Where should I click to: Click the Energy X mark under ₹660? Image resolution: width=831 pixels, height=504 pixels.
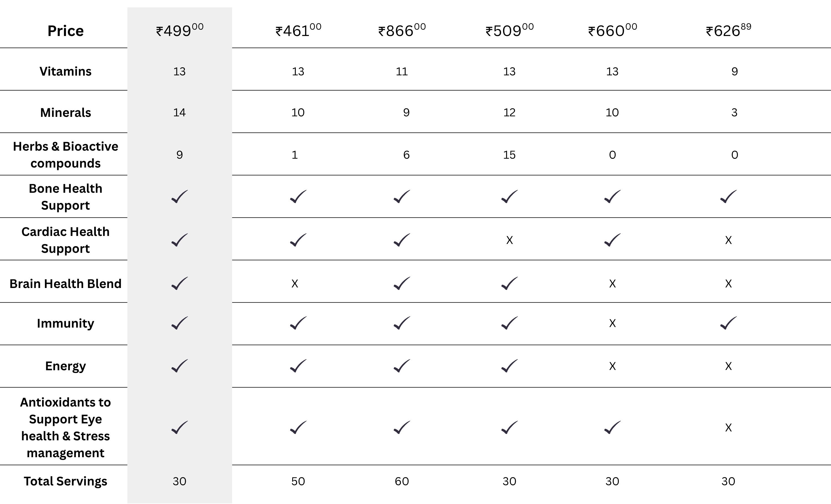[612, 366]
